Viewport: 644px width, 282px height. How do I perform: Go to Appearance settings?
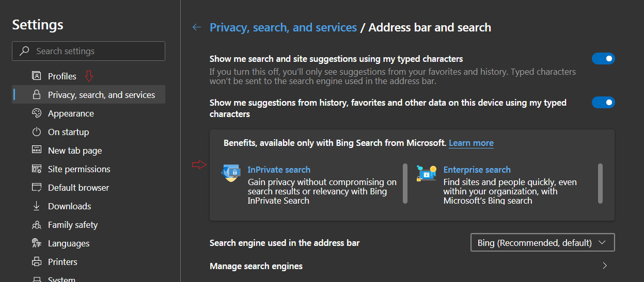point(89,113)
